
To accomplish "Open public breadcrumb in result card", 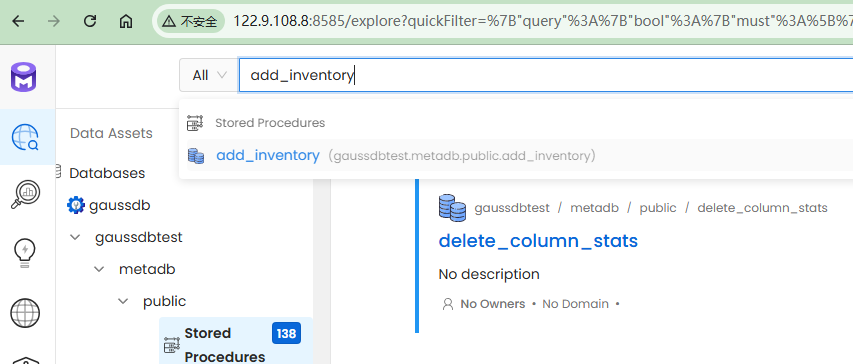I will click(x=658, y=208).
